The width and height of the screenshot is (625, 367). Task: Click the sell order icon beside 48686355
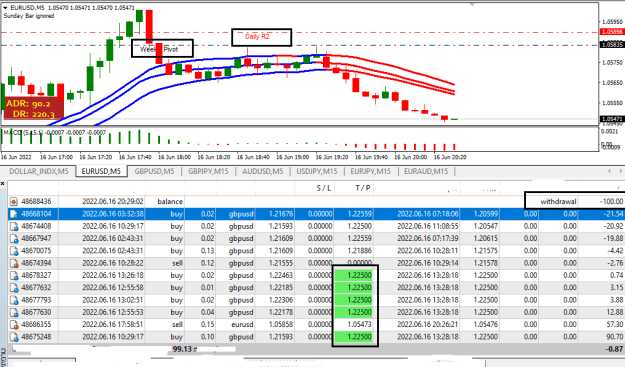pyautogui.click(x=14, y=325)
